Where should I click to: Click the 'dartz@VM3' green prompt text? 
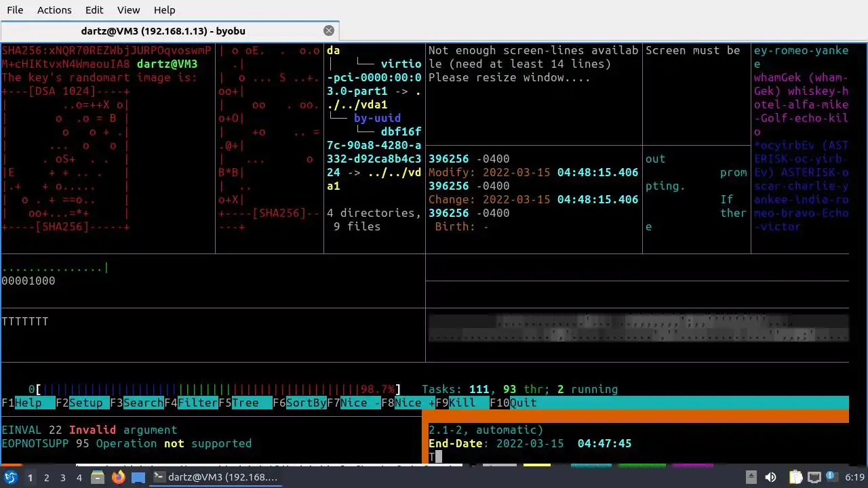pos(167,64)
